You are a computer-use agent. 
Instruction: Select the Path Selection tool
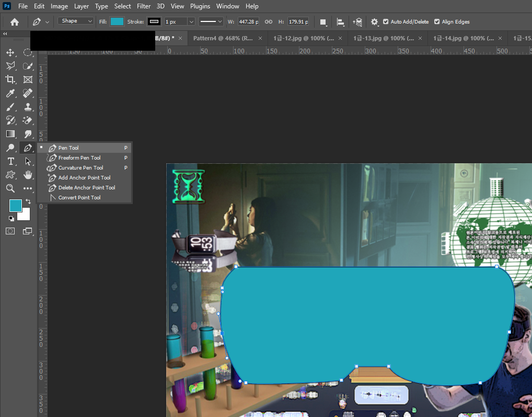pos(28,161)
